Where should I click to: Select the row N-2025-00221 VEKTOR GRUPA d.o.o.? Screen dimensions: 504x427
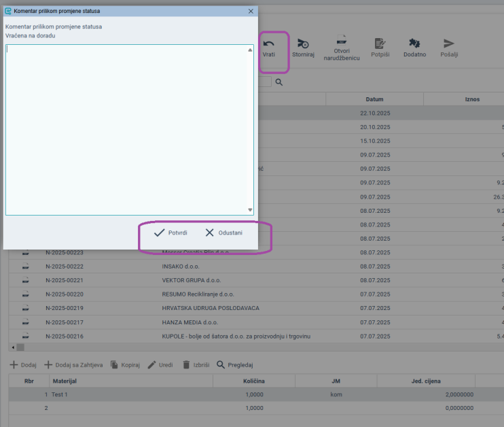tap(190, 280)
